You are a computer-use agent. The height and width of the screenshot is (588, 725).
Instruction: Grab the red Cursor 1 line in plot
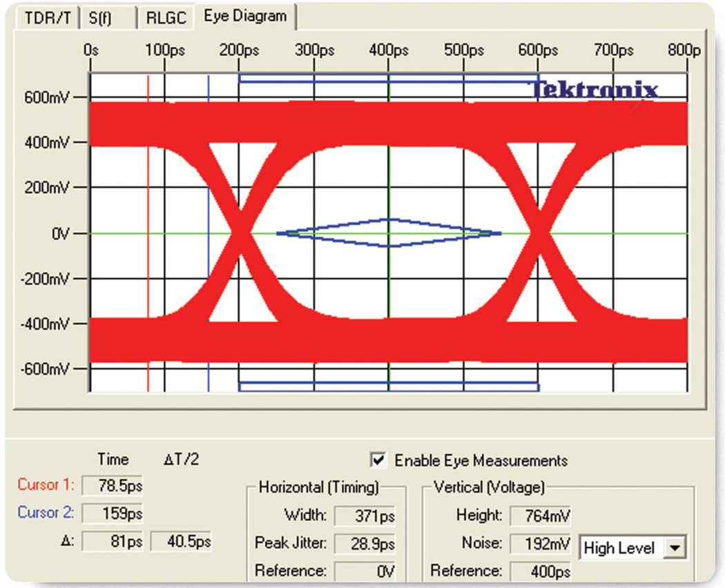tap(148, 207)
